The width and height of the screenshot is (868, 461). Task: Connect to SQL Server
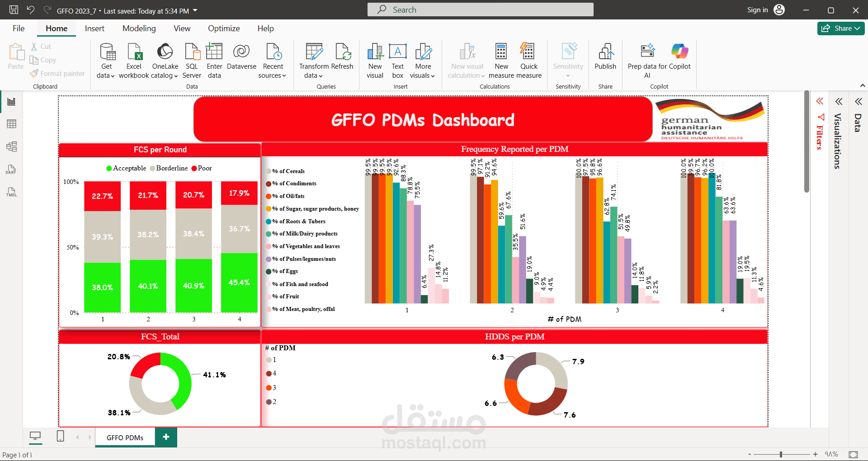[192, 61]
